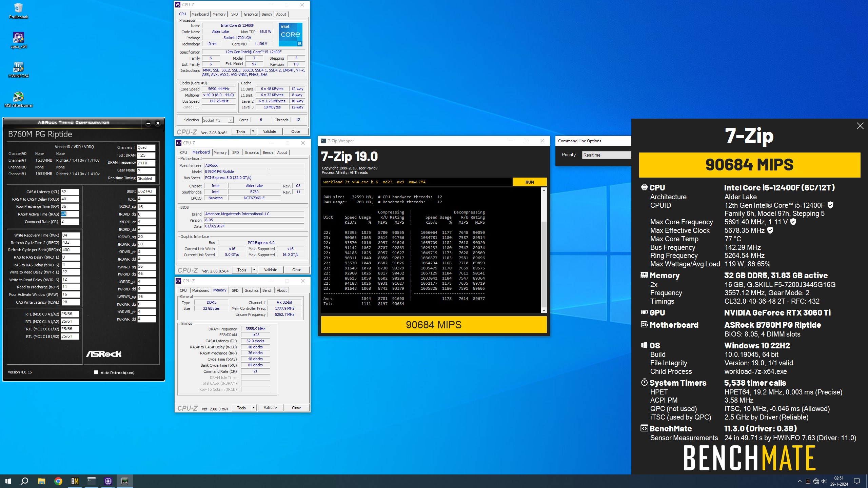Open Google Chrome from the taskbar

58,481
